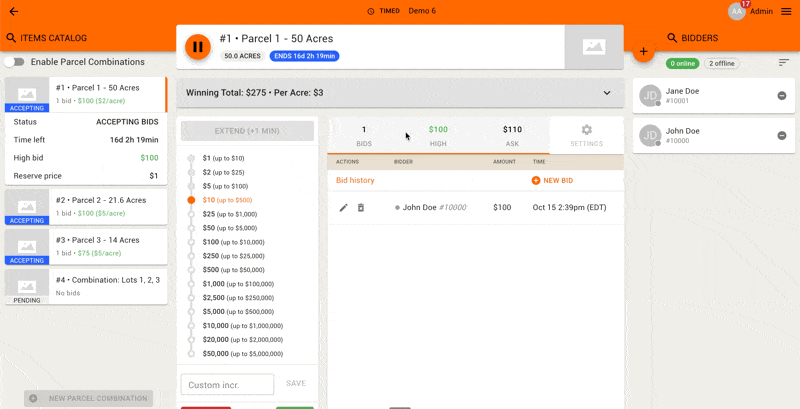Open bidder list sort/filter icon
This screenshot has height=409, width=800.
tap(783, 63)
